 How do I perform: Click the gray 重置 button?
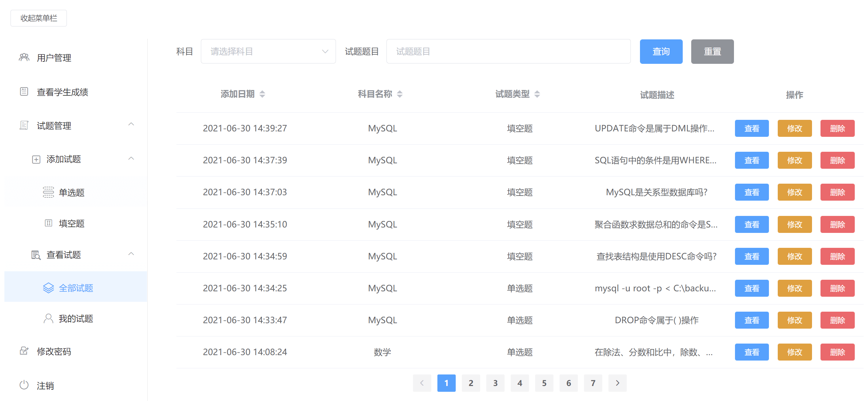coord(712,52)
